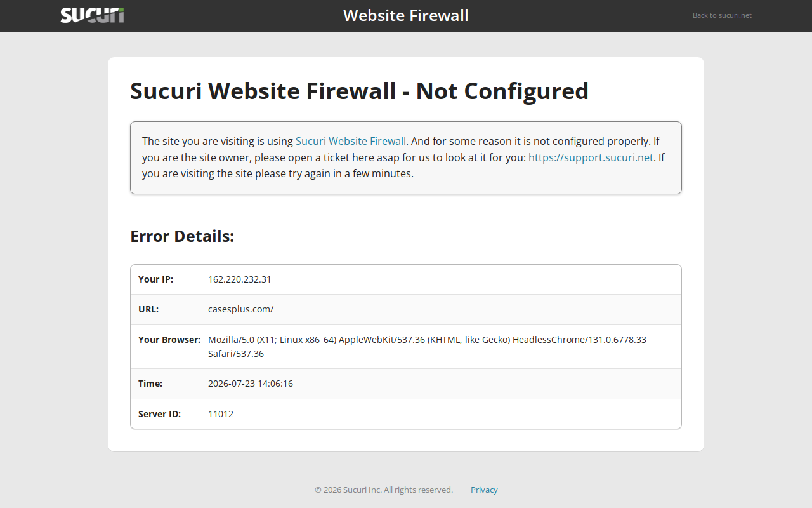Open the Privacy link in footer
This screenshot has height=508, width=812.
point(484,490)
